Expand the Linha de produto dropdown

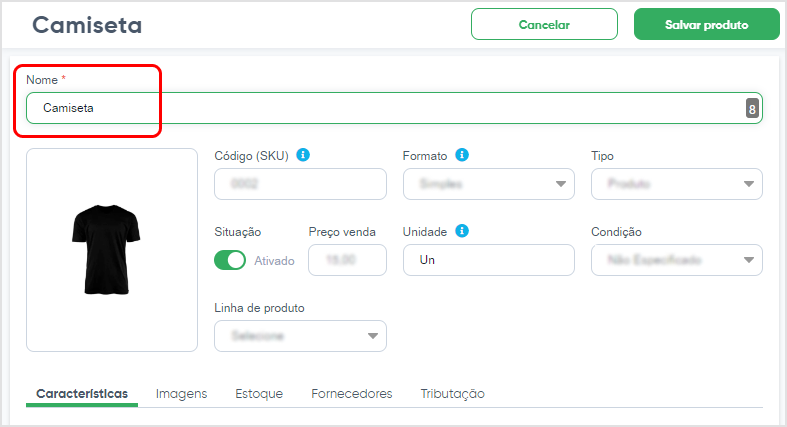click(300, 336)
